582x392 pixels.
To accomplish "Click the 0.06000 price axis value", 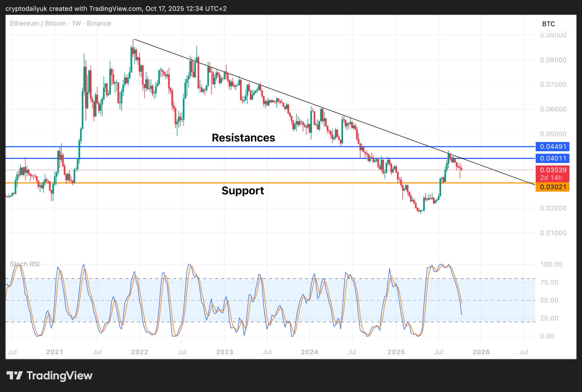I will pyautogui.click(x=553, y=109).
